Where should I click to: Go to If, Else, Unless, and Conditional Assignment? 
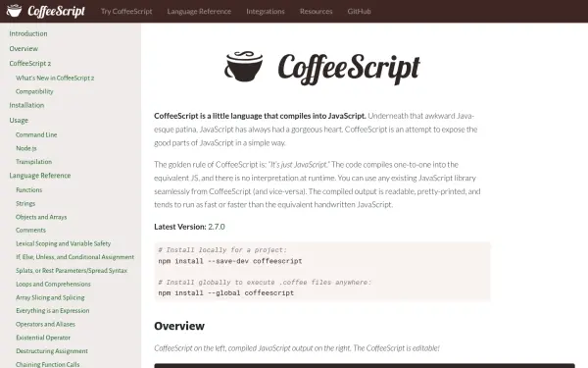click(x=75, y=257)
